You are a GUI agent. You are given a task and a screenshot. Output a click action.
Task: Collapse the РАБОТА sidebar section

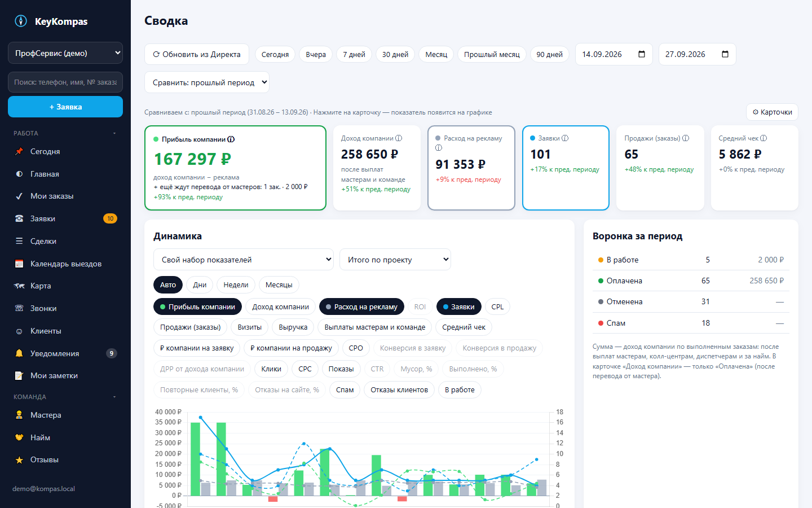coord(65,133)
